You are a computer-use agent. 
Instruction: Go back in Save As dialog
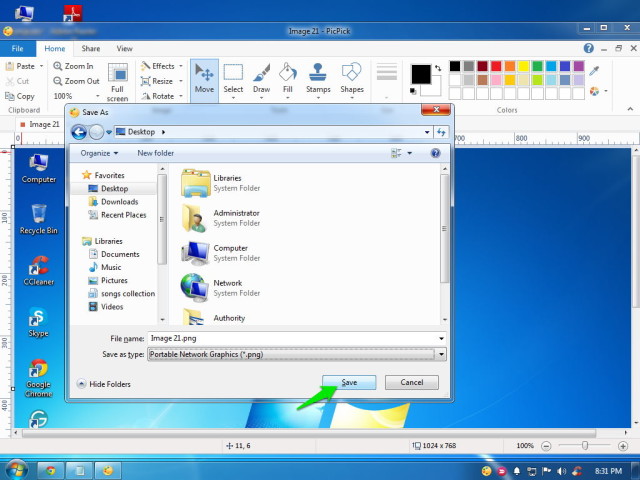(79, 132)
